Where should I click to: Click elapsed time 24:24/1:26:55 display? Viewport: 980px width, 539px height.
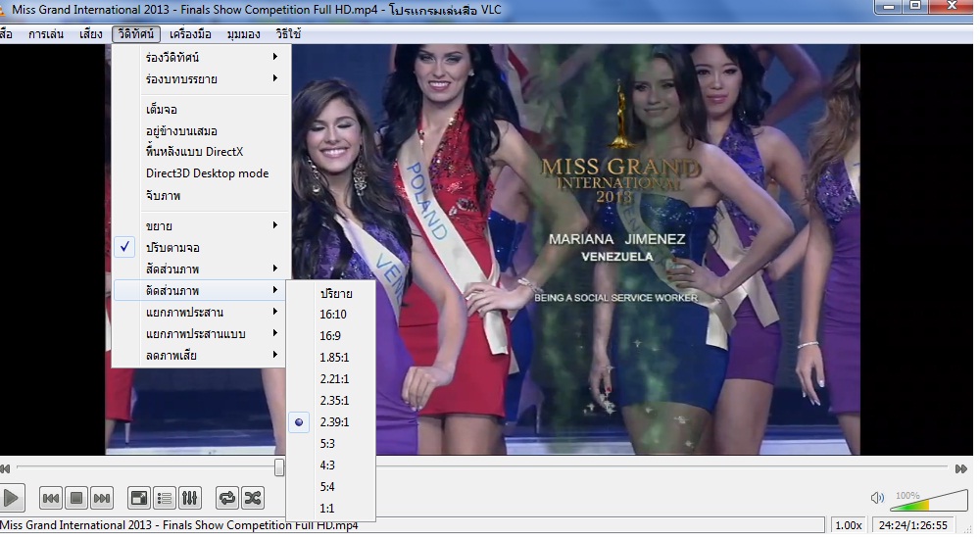point(913,525)
